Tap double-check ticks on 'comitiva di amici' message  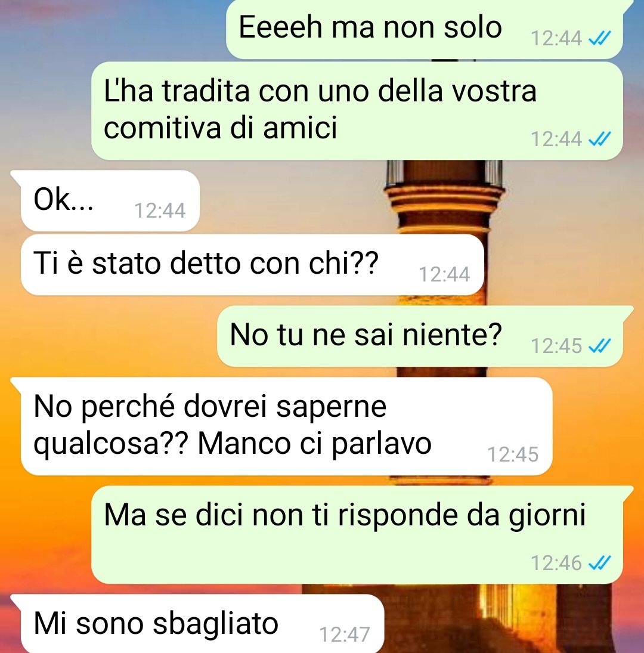(x=599, y=139)
